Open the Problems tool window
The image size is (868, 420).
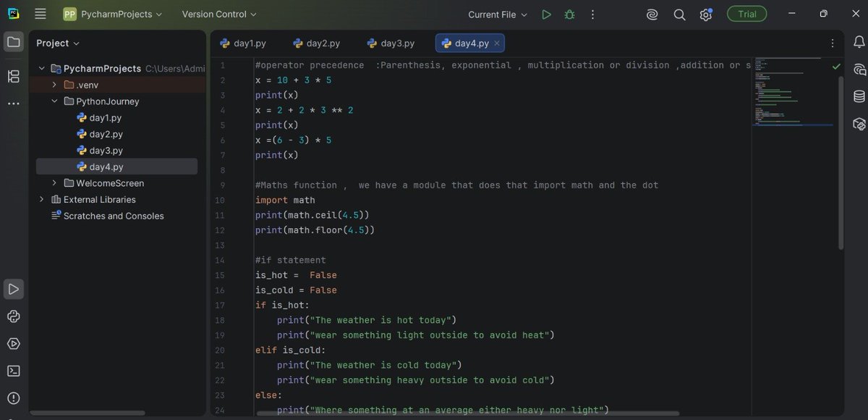point(13,398)
